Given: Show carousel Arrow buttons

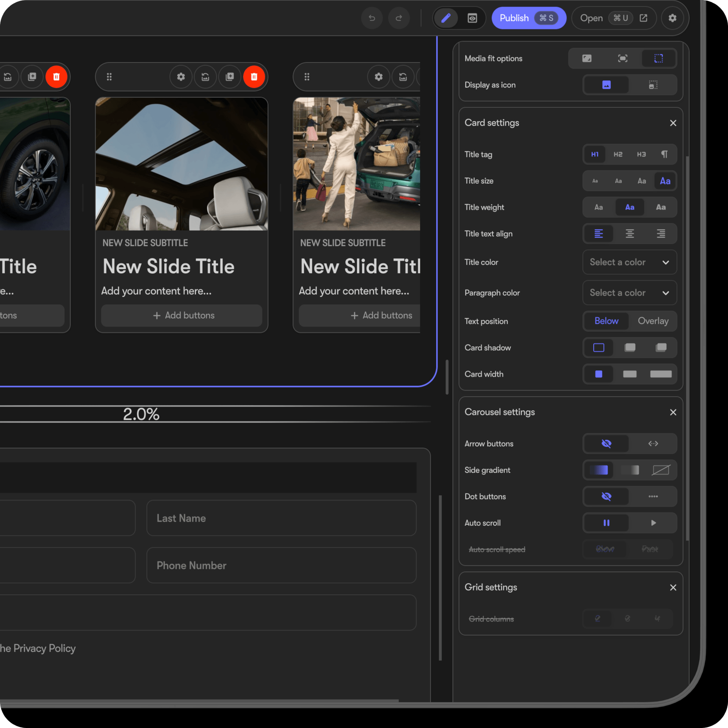Looking at the screenshot, I should coord(653,444).
